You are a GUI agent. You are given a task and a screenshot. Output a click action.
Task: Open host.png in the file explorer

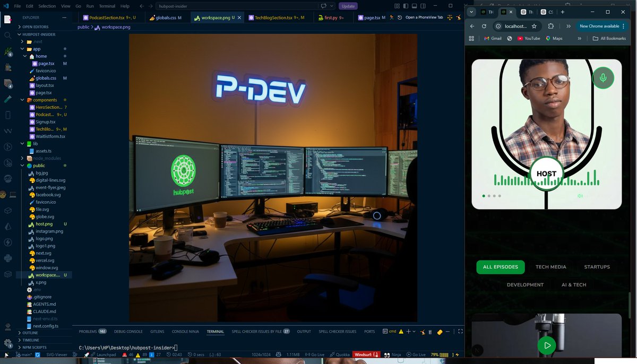(x=44, y=224)
